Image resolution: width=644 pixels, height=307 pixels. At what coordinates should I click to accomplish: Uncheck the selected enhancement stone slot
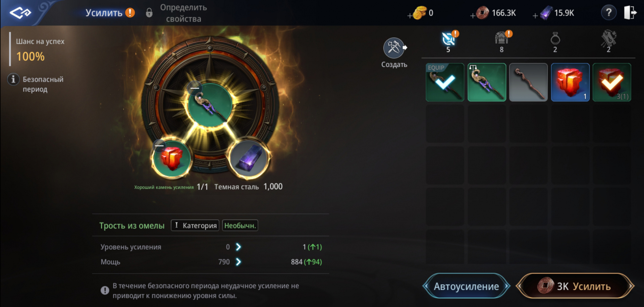coord(612,82)
